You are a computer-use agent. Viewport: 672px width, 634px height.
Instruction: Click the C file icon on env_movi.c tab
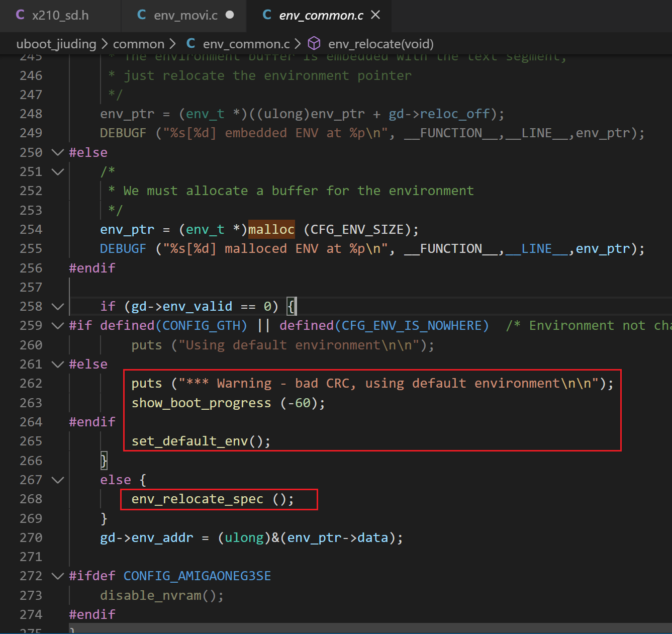click(142, 15)
